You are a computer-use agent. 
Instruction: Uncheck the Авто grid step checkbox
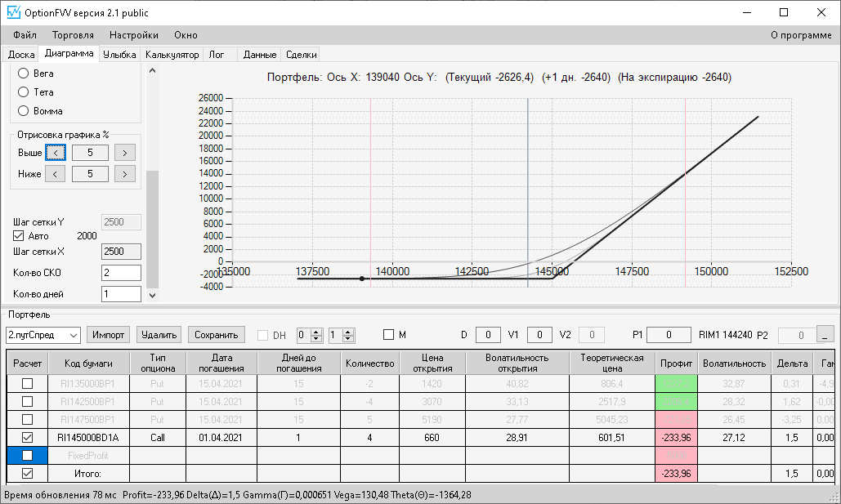point(18,235)
